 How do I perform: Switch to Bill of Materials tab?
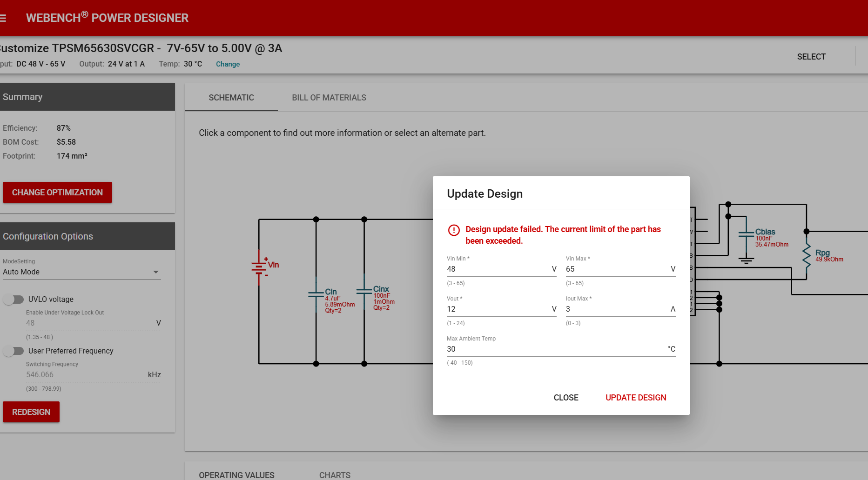329,98
